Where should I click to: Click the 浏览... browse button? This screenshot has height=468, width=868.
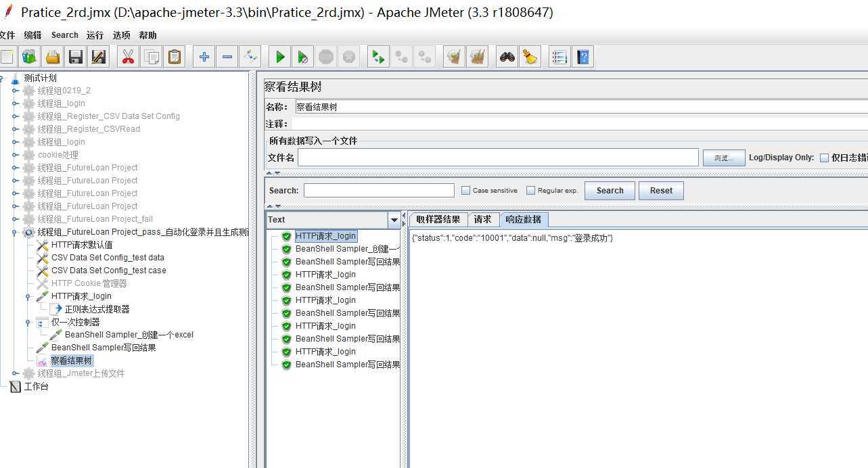click(x=724, y=158)
